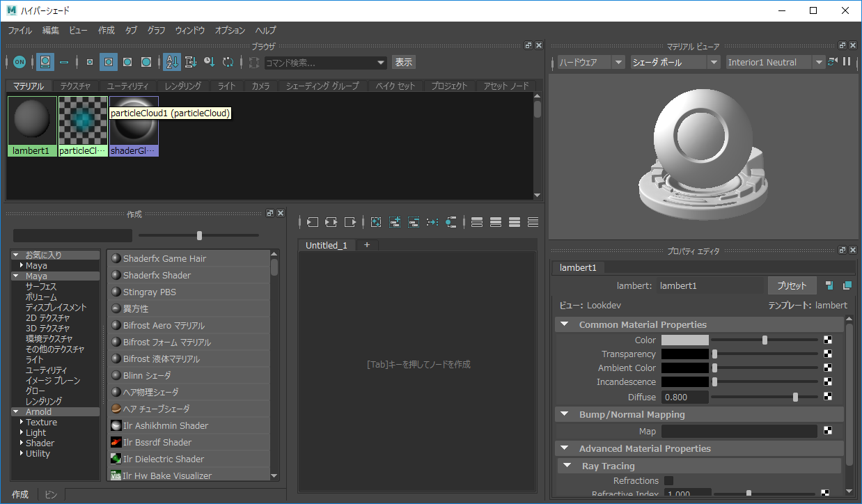Show input connections in graph toolbar

pyautogui.click(x=313, y=222)
